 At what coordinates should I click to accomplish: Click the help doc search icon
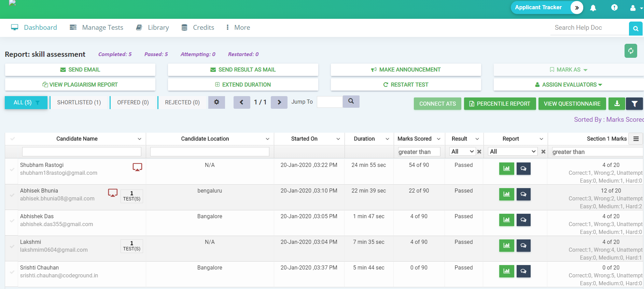pos(636,29)
